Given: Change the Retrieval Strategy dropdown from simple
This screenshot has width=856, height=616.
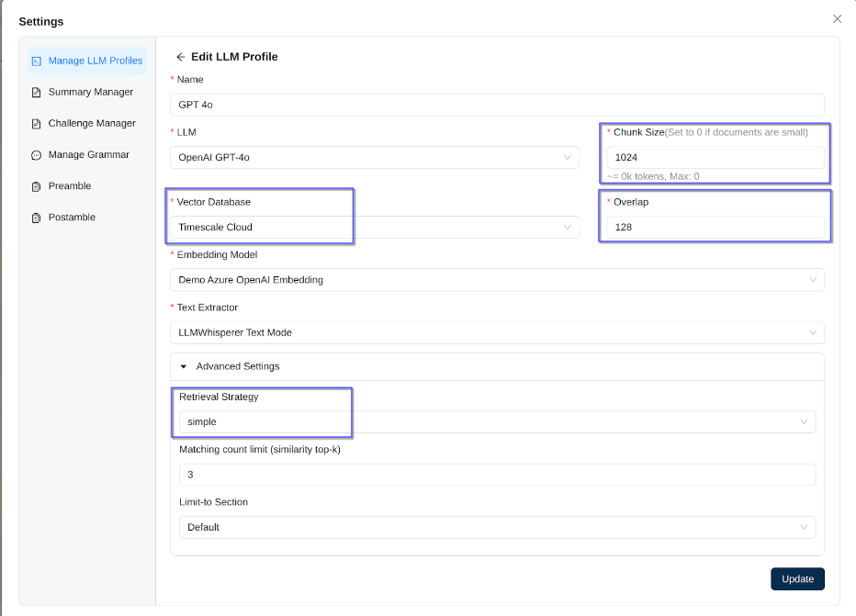Looking at the screenshot, I should pos(496,422).
